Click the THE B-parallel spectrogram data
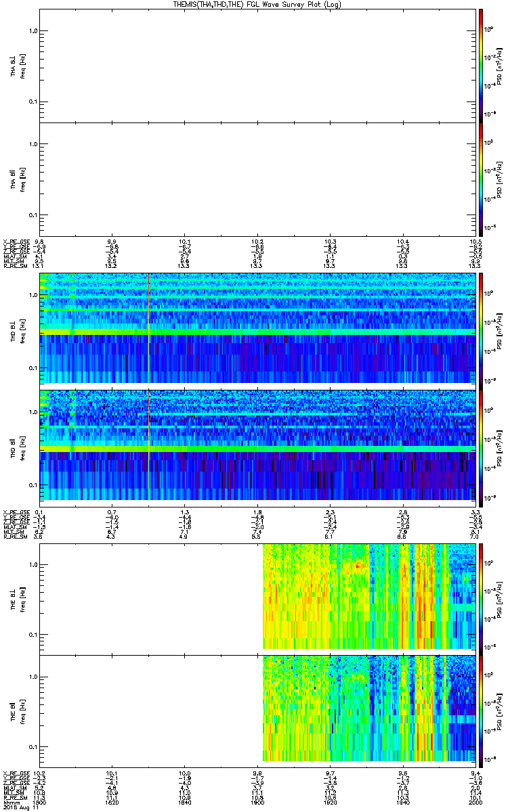 click(369, 708)
